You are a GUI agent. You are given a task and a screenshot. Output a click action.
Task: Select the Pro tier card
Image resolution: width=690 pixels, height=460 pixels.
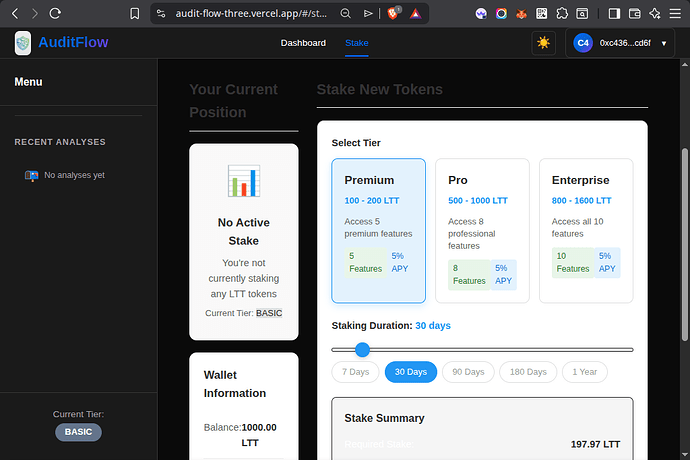pos(482,230)
